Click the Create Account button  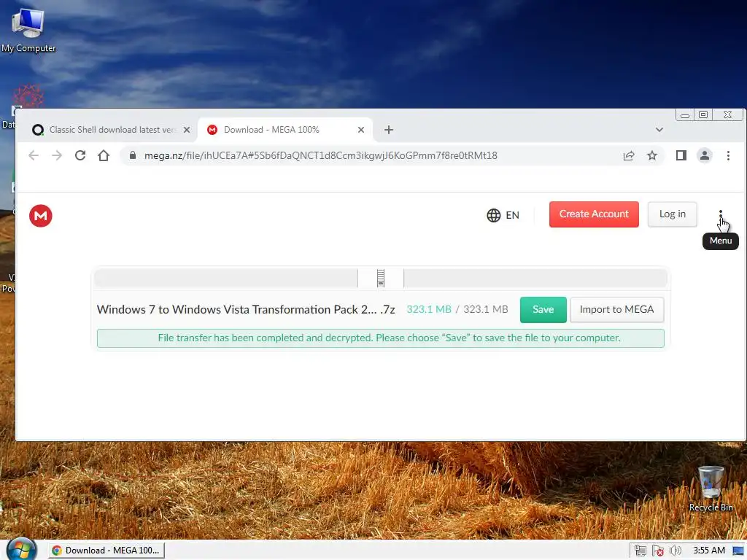tap(594, 214)
